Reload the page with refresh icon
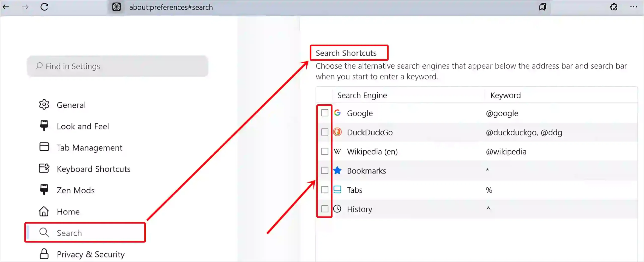The width and height of the screenshot is (644, 262). coord(44,7)
